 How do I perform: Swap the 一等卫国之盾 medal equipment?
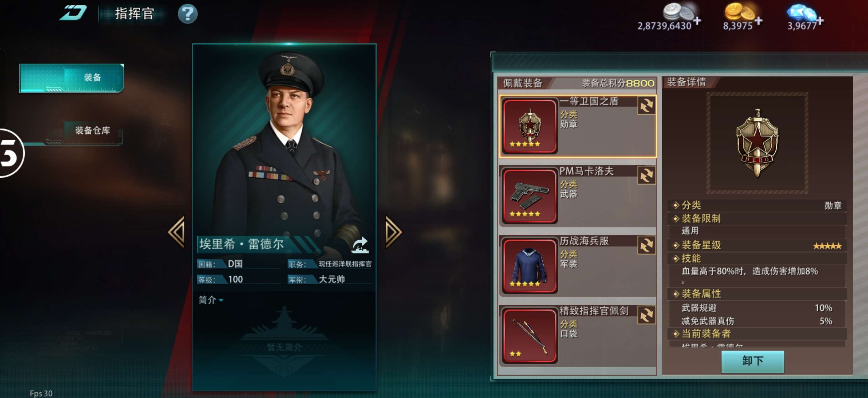(646, 105)
